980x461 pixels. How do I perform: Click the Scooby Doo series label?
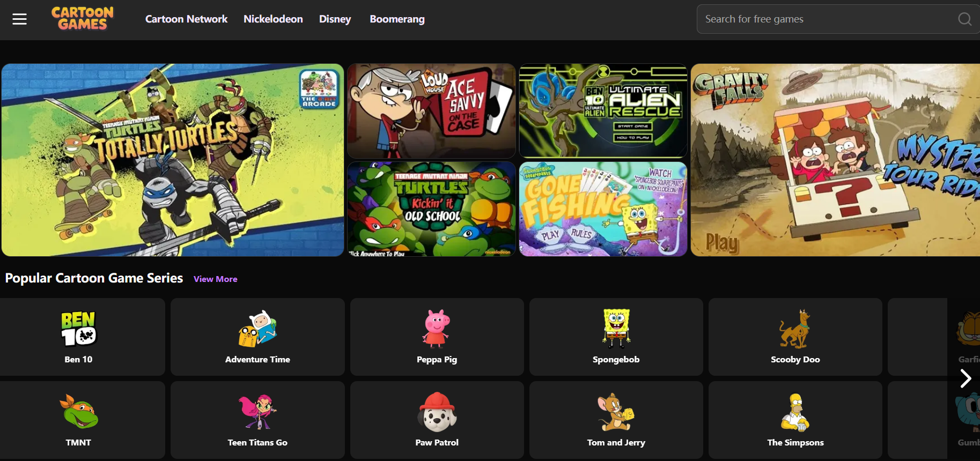click(x=795, y=360)
